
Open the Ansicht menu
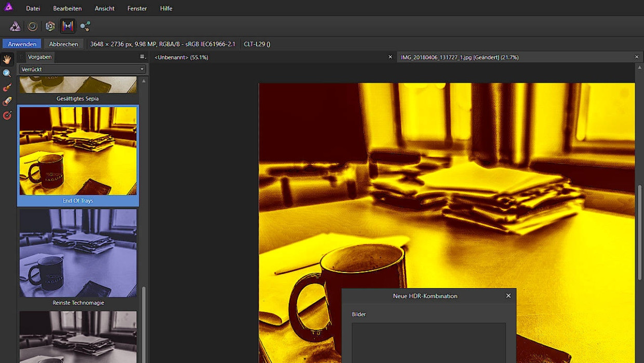click(x=104, y=8)
